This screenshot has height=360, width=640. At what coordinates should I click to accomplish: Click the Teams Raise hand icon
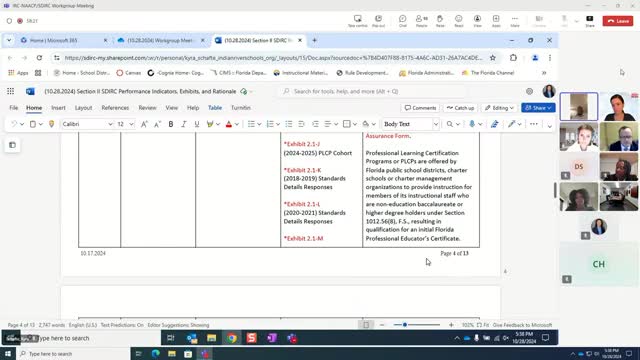tap(440, 21)
